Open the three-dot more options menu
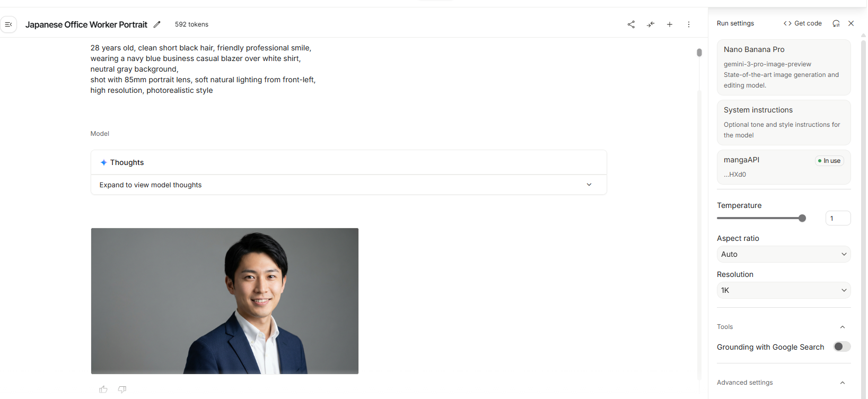The image size is (868, 399). pyautogui.click(x=689, y=24)
